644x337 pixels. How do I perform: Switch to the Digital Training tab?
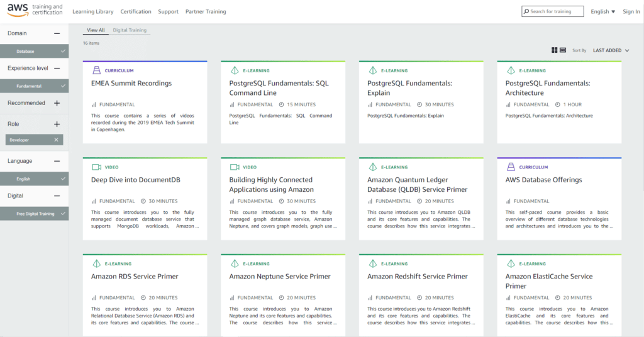[130, 30]
